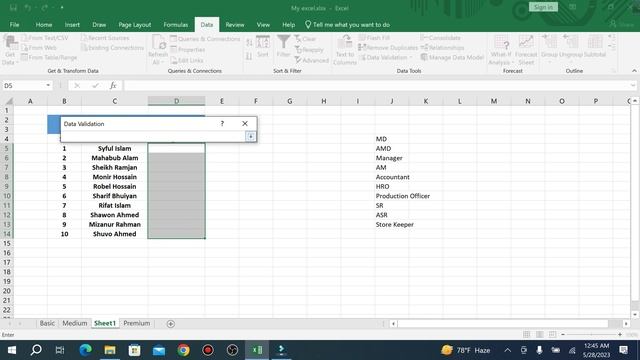
Task: Click the Ungroup outline button
Action: [x=571, y=47]
